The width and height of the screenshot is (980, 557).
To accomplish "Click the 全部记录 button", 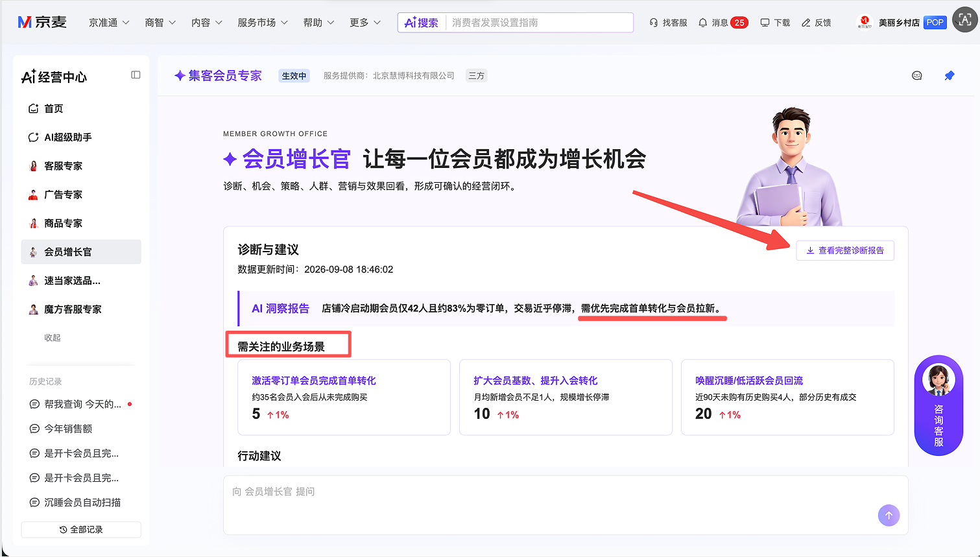I will coord(81,530).
